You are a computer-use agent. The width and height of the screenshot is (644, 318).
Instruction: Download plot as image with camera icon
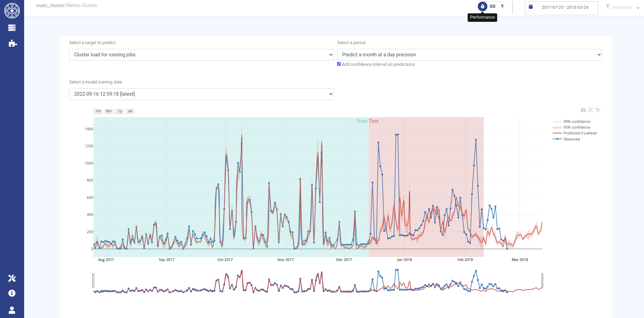(583, 110)
